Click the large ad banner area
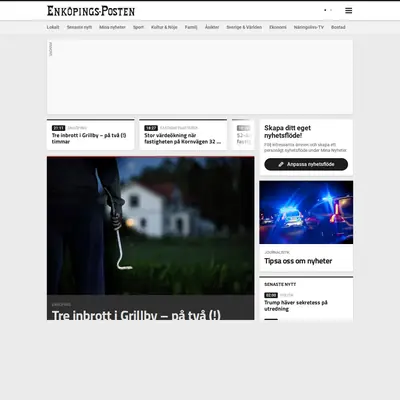Screen dimensions: 400x400 pyautogui.click(x=200, y=77)
